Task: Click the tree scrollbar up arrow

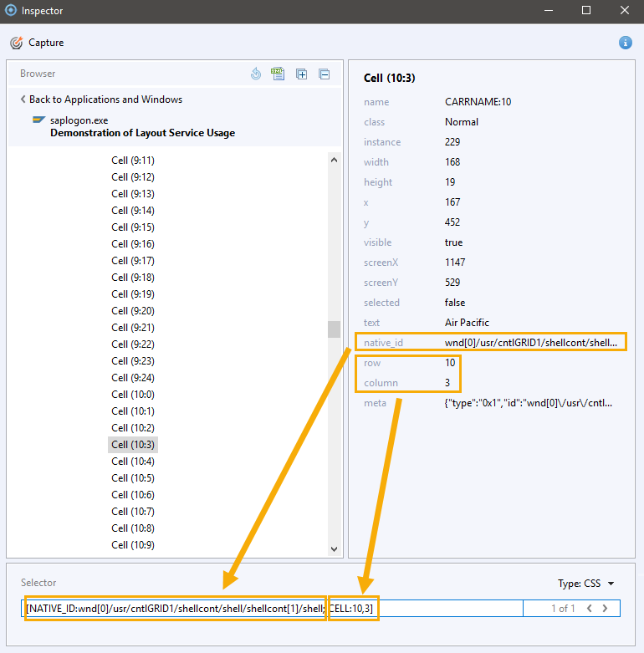Action: tap(334, 160)
